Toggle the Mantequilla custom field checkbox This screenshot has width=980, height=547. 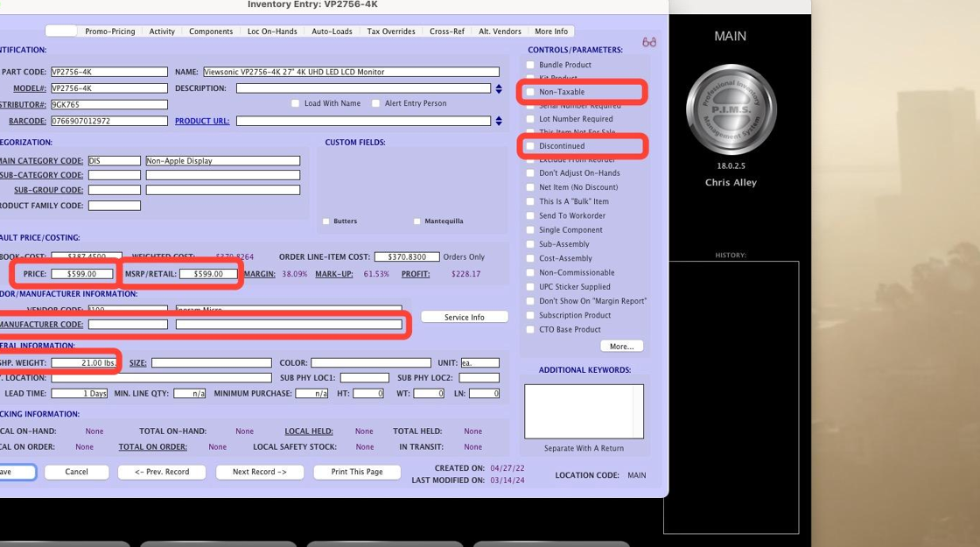416,221
